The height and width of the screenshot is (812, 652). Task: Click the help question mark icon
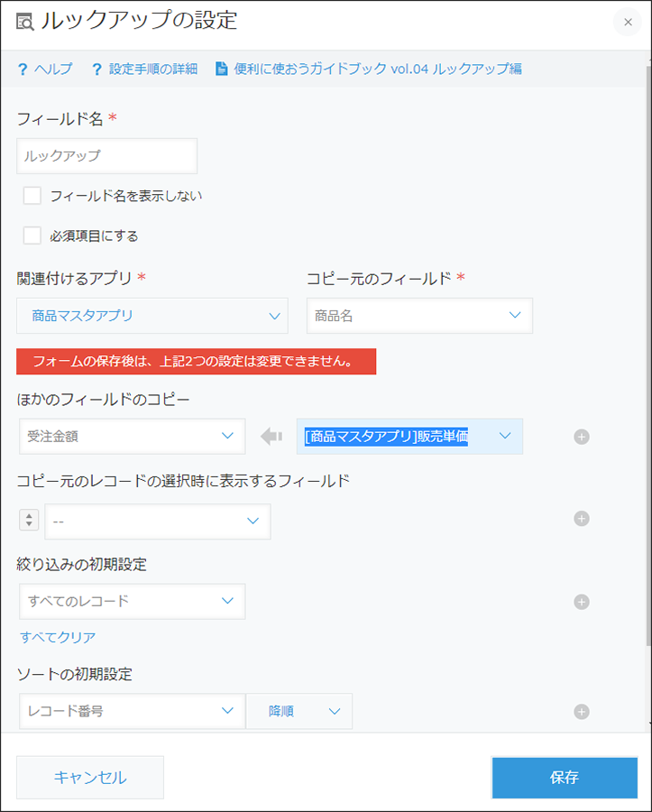[x=23, y=69]
